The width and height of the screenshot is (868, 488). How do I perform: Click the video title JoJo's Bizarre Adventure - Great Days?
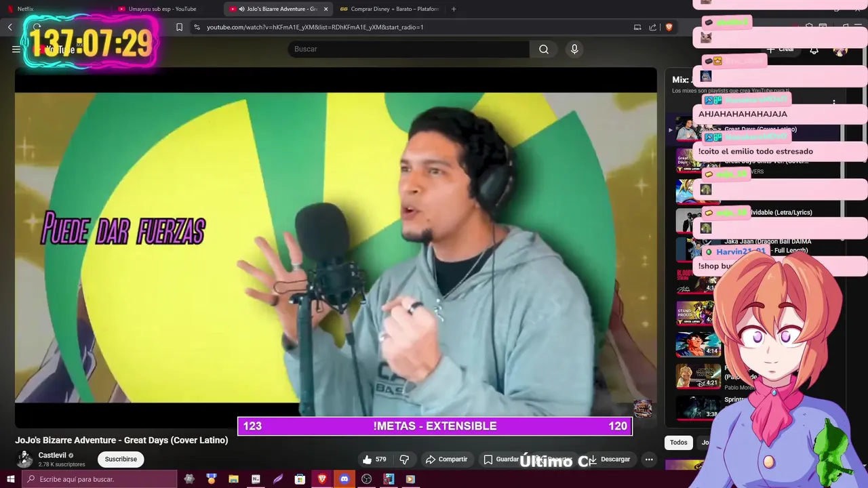121,441
